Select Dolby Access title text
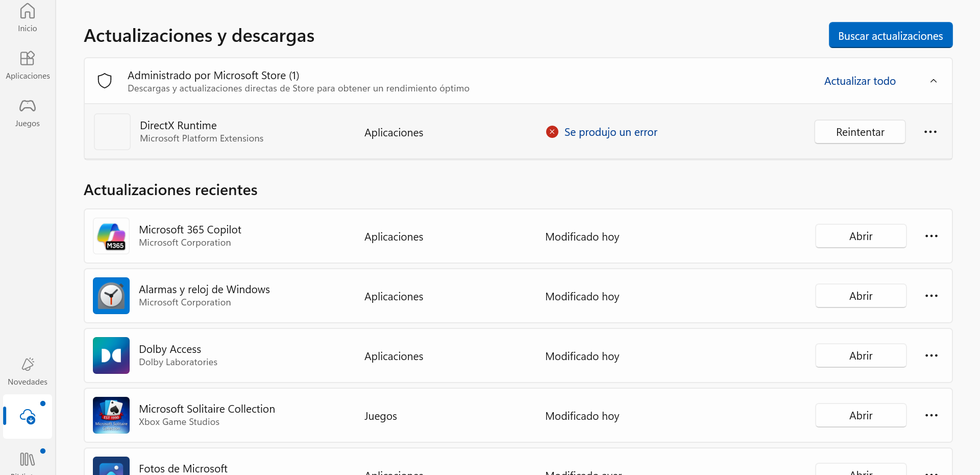980x475 pixels. point(170,349)
